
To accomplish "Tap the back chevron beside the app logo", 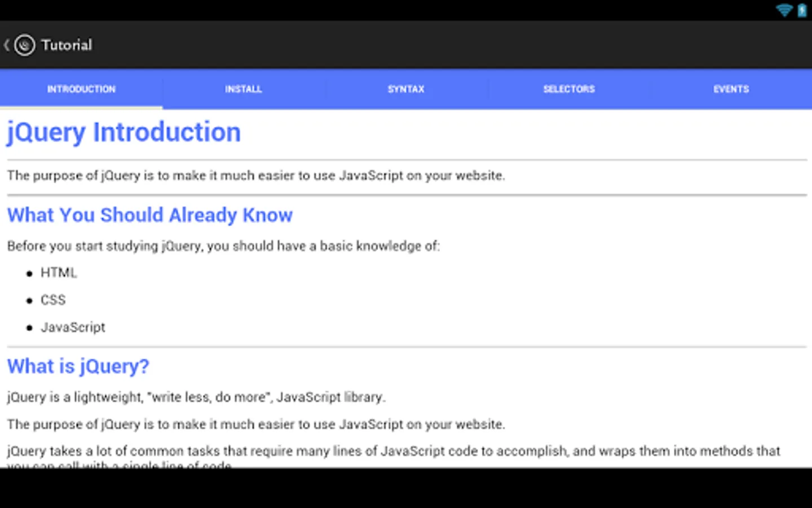I will point(7,45).
